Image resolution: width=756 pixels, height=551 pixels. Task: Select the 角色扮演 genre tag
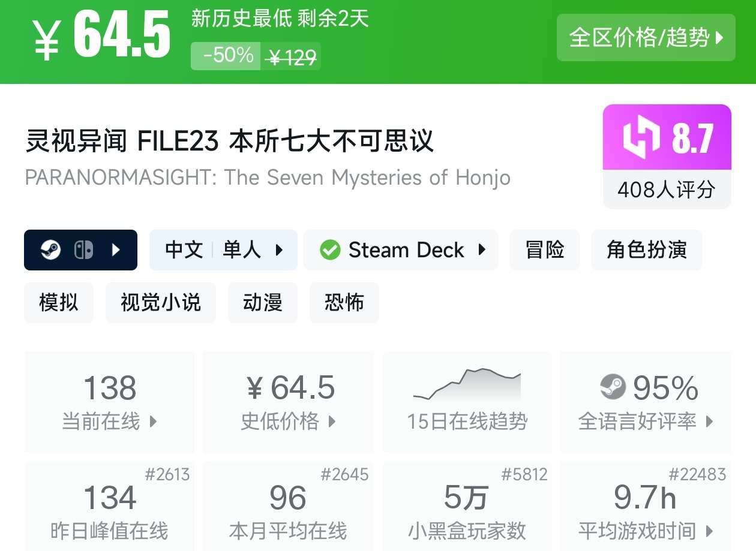(x=646, y=250)
